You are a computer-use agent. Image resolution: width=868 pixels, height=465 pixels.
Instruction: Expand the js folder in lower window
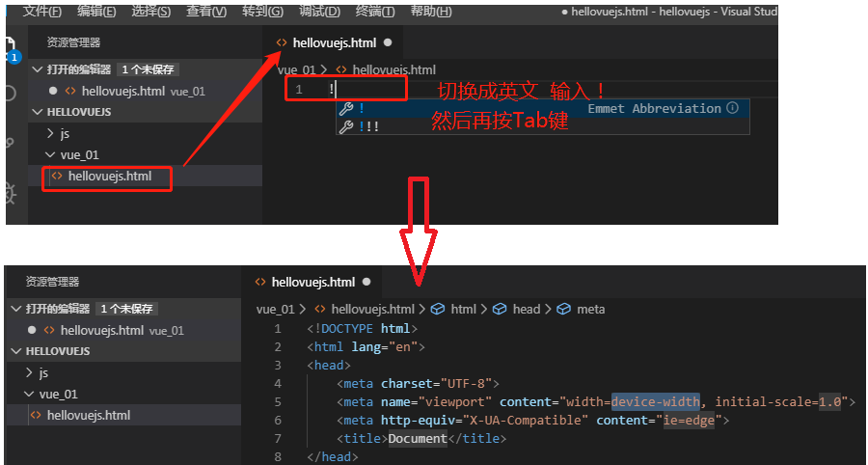click(x=124, y=373)
